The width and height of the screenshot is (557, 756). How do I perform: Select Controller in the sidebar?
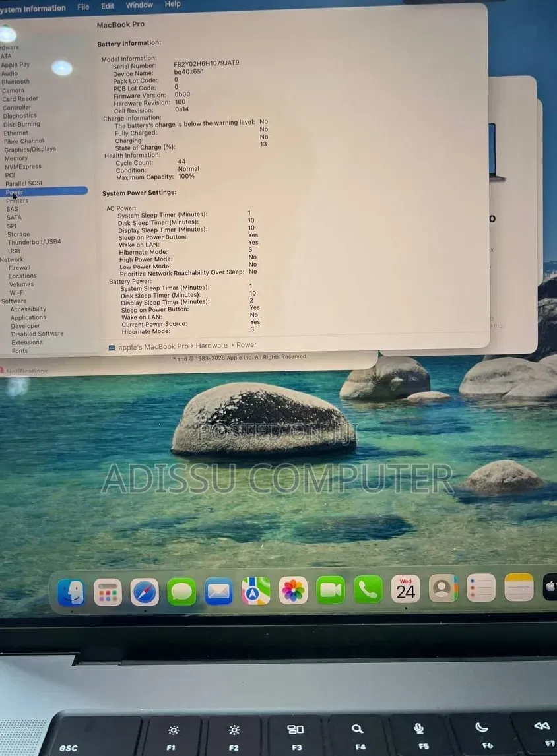(x=17, y=108)
